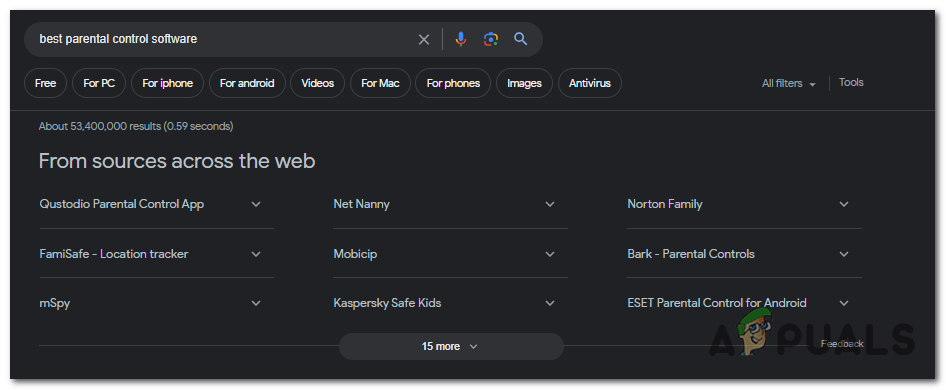Apply the For PC filter chip
Screen dimensions: 946x390
tap(99, 83)
